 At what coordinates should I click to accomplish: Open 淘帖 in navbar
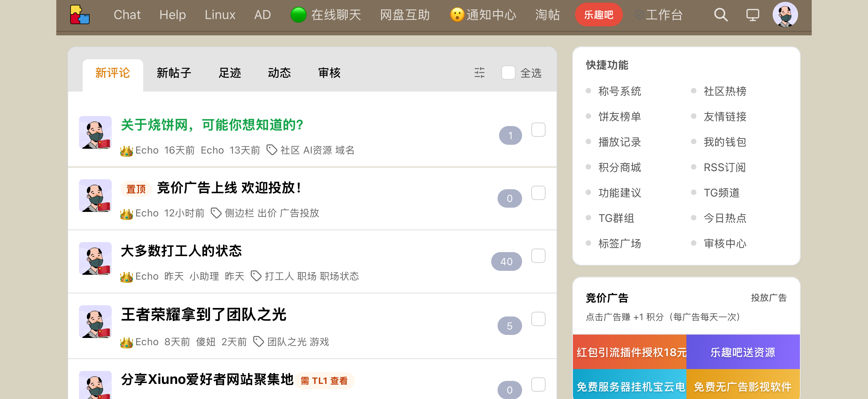pos(547,15)
